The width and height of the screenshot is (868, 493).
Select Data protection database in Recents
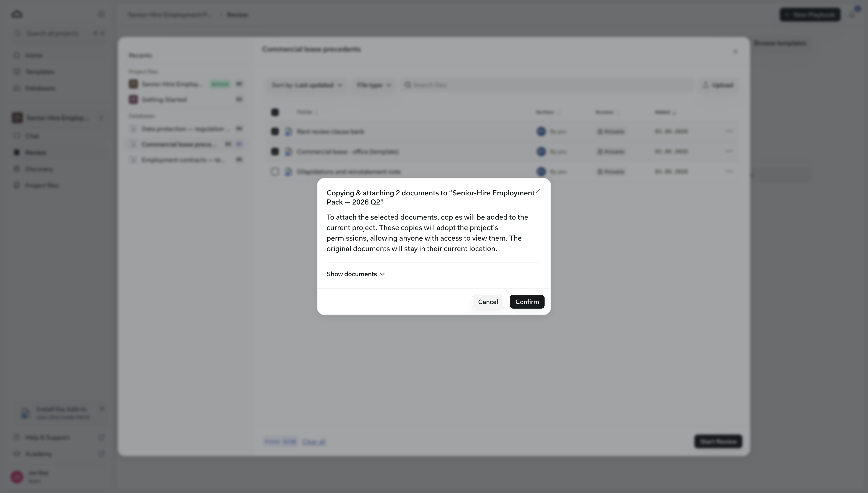click(186, 129)
